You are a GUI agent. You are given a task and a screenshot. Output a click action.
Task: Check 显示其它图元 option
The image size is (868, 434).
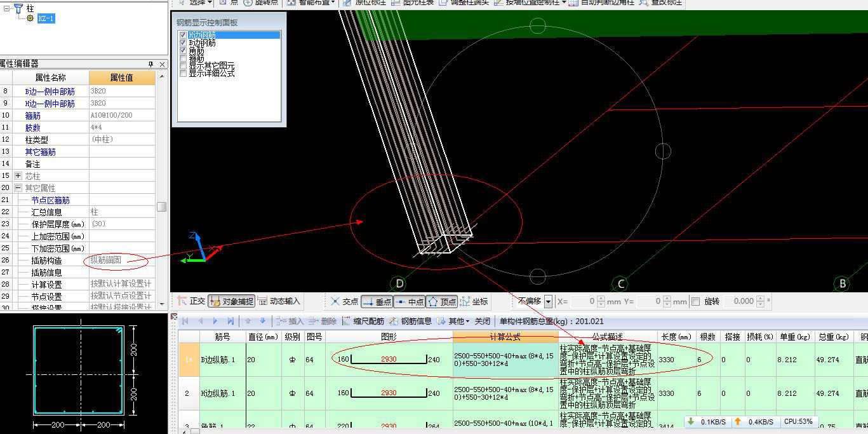[x=184, y=65]
